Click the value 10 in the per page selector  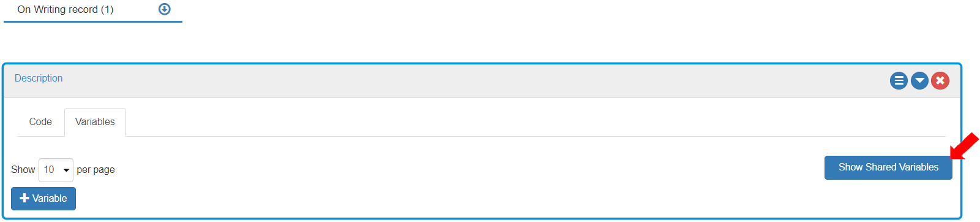click(49, 170)
